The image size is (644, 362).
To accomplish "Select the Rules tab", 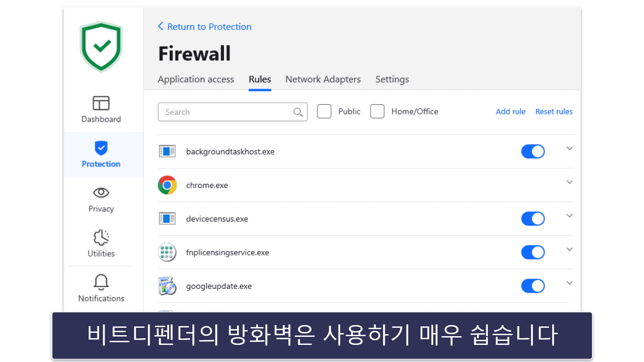I will tap(260, 79).
